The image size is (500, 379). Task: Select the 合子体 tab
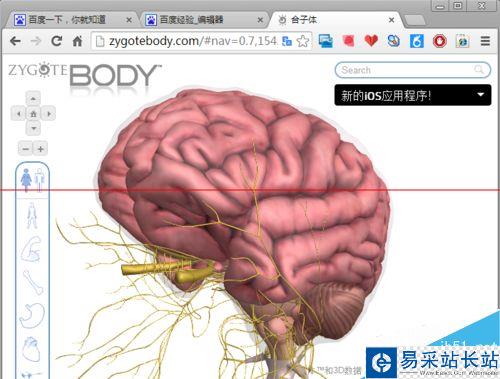(335, 20)
